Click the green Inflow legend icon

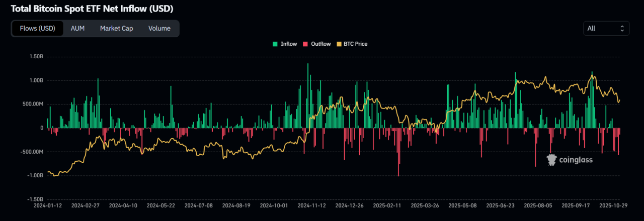(275, 44)
